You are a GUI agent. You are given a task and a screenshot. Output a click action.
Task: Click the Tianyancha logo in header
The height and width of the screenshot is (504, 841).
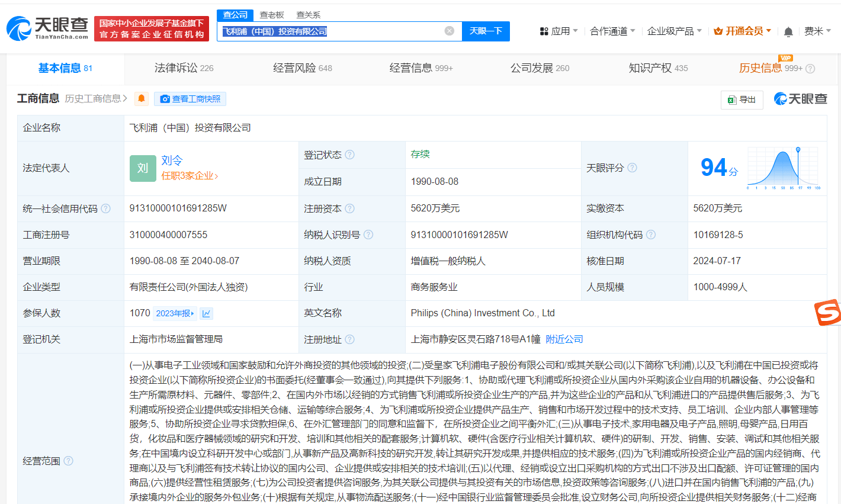[47, 28]
